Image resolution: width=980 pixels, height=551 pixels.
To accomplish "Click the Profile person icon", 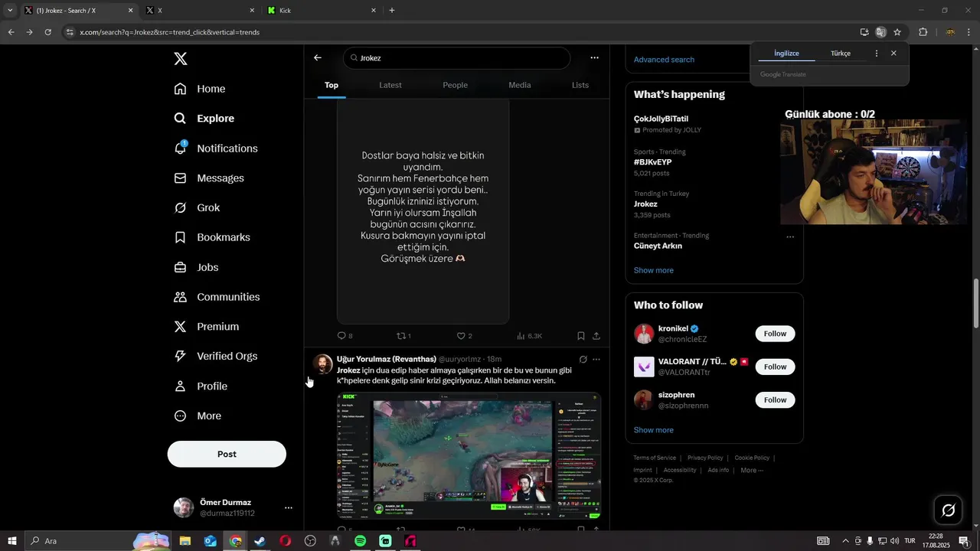I will point(180,386).
